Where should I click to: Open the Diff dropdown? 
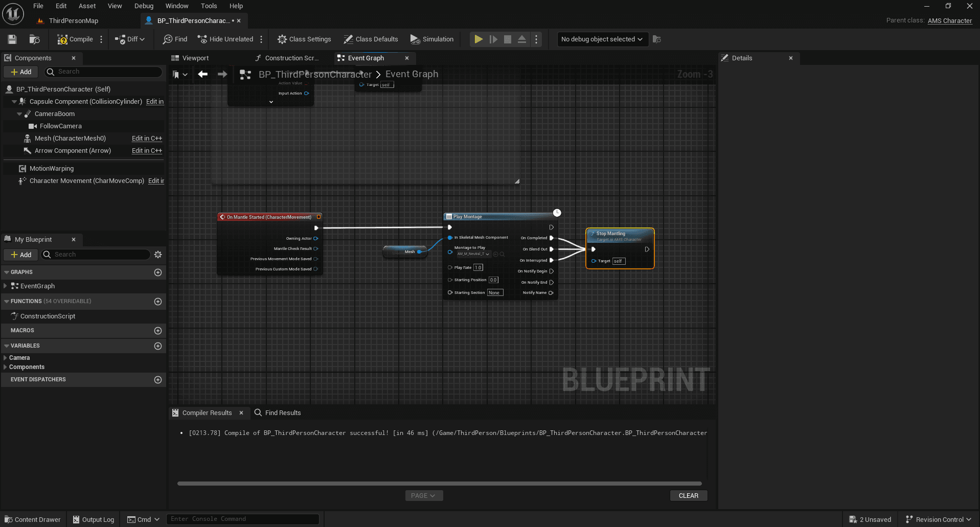[130, 39]
